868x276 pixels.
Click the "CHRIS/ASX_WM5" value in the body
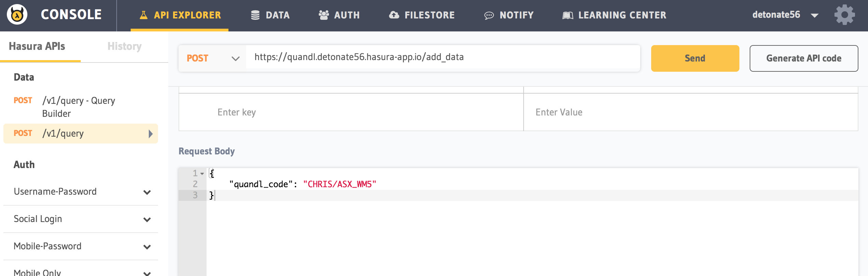[x=340, y=184]
